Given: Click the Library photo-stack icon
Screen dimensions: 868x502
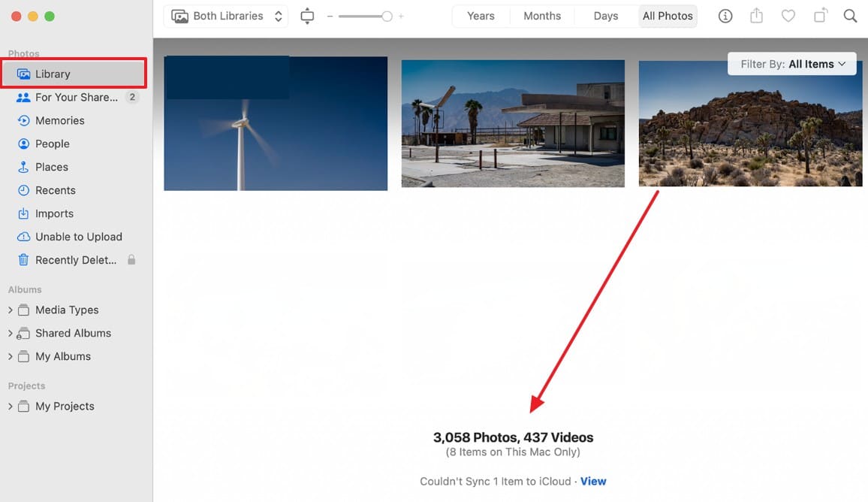Looking at the screenshot, I should (x=23, y=74).
